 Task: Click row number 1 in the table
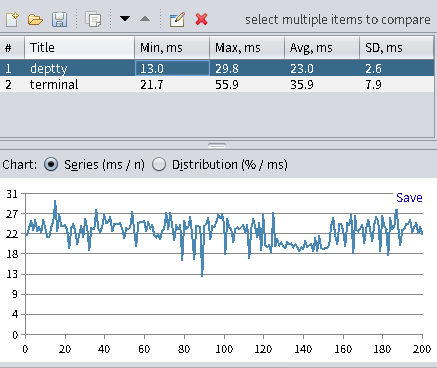[8, 69]
